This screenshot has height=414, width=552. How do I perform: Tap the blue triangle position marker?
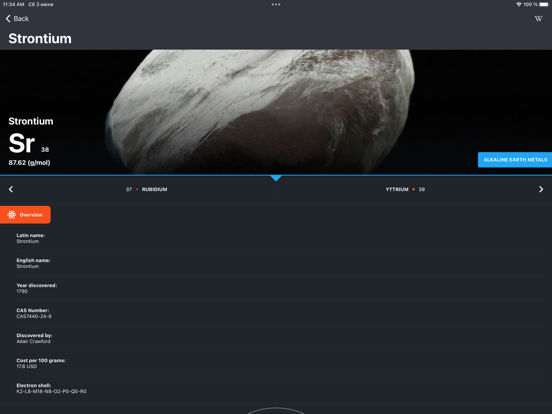tap(276, 178)
